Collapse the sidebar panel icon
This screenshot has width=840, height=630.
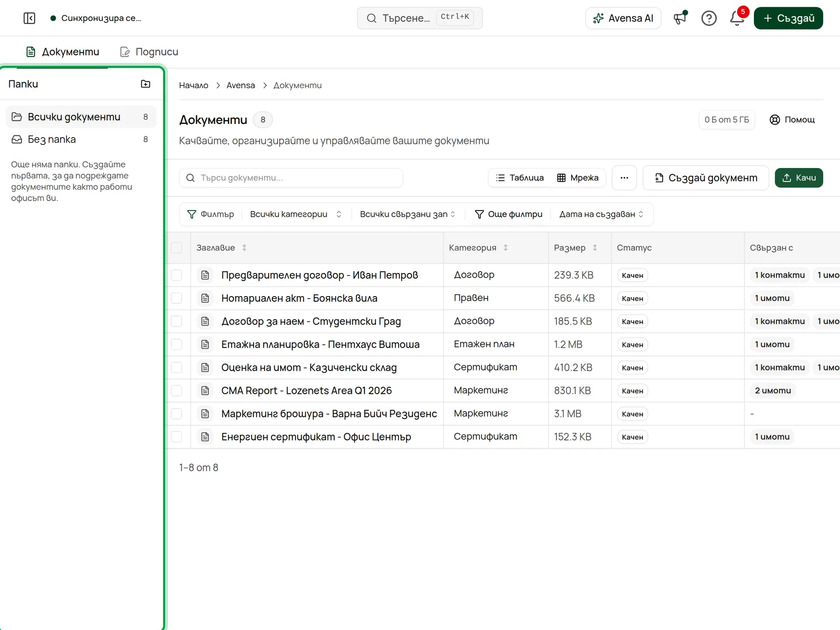29,18
